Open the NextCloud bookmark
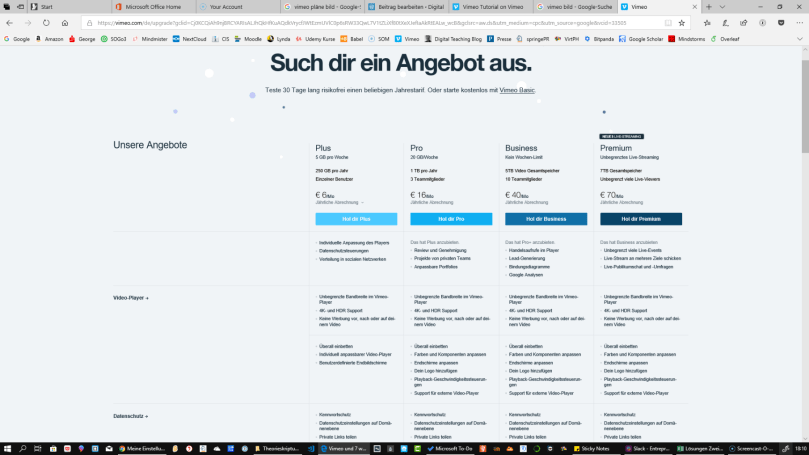 click(x=189, y=39)
